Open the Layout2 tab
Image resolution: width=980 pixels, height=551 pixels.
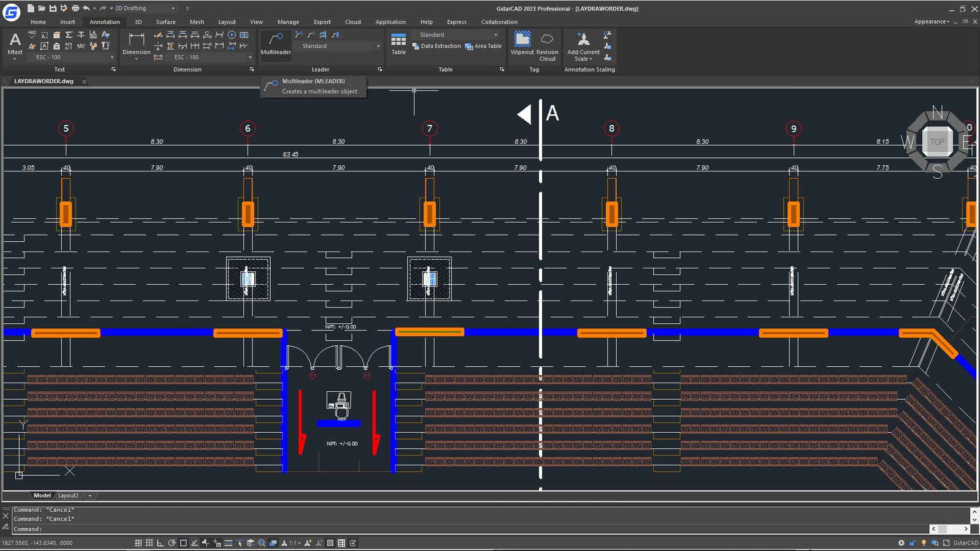[x=68, y=495]
